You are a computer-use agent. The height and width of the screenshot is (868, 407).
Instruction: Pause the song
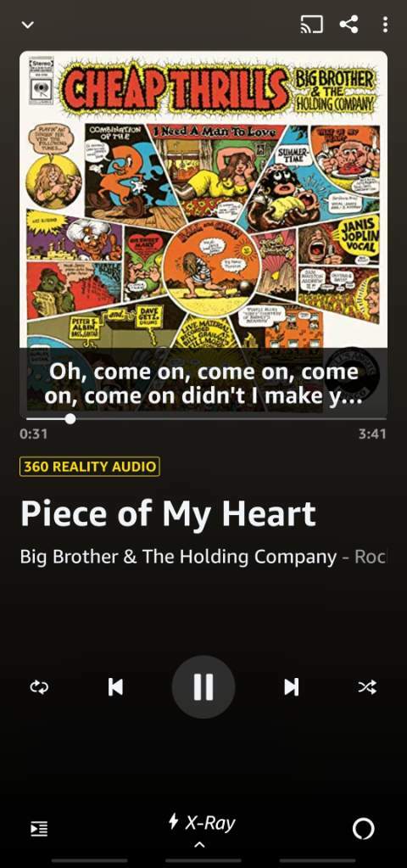tap(203, 687)
